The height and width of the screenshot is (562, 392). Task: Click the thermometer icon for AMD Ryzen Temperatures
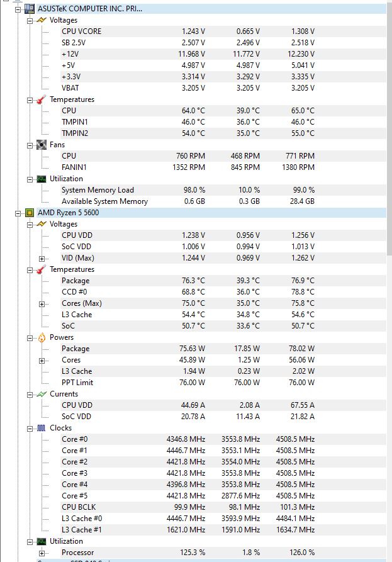tap(42, 269)
